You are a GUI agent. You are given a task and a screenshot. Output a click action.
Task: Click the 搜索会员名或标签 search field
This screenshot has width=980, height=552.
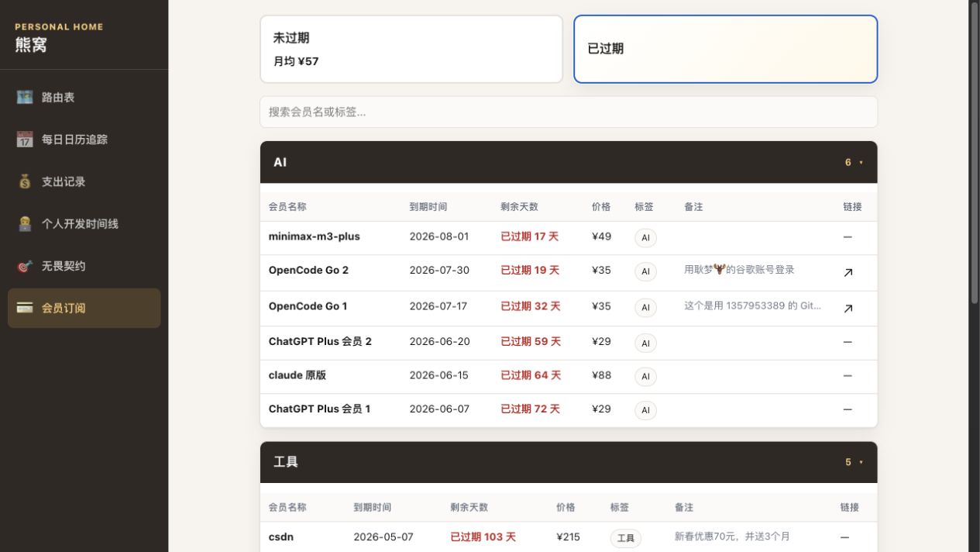click(569, 112)
